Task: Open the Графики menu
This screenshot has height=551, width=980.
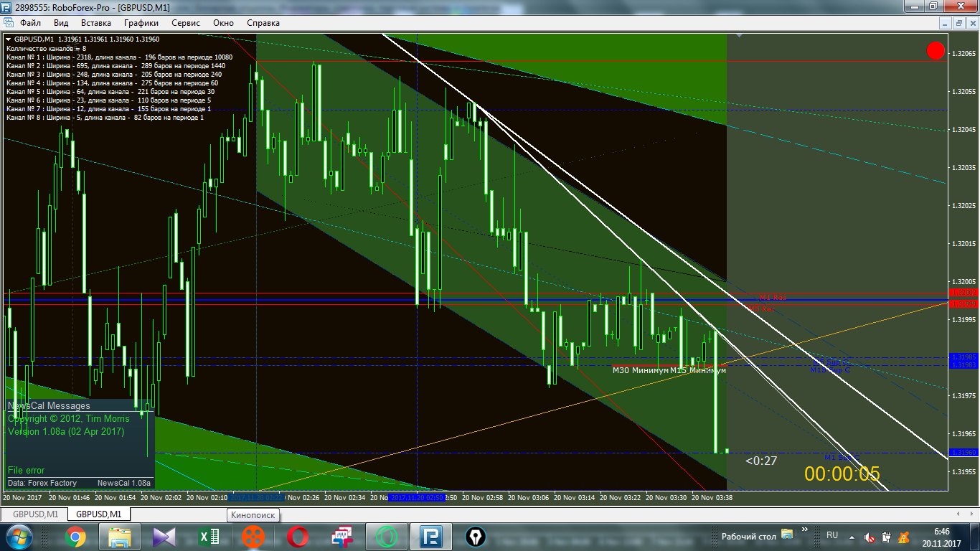Action: [141, 23]
